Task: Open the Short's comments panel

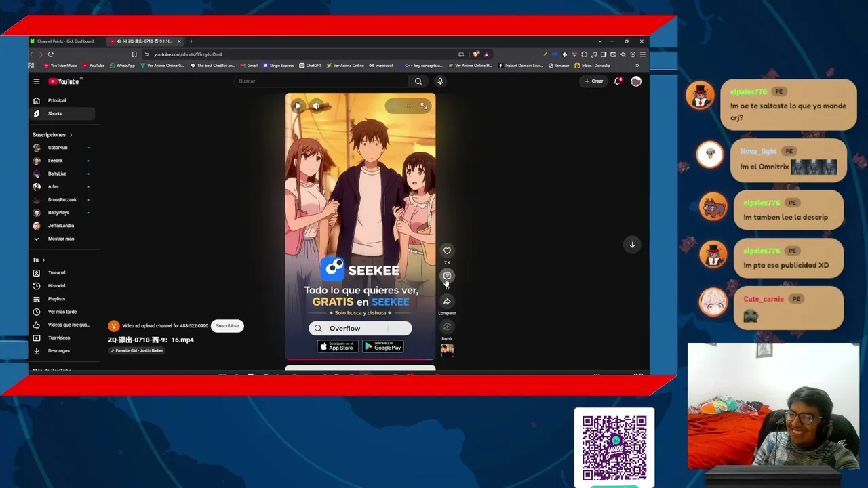Action: (447, 276)
